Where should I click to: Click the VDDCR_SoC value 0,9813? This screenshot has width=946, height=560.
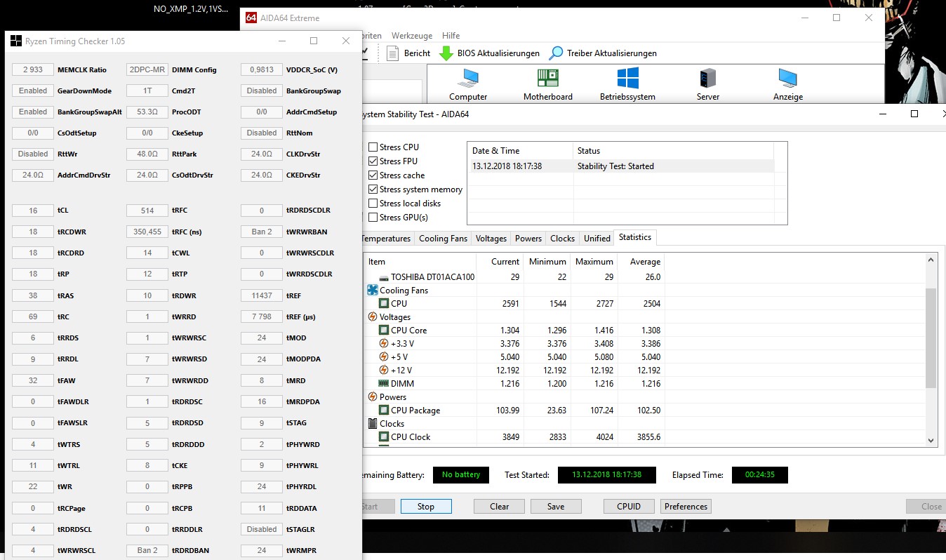click(x=261, y=69)
